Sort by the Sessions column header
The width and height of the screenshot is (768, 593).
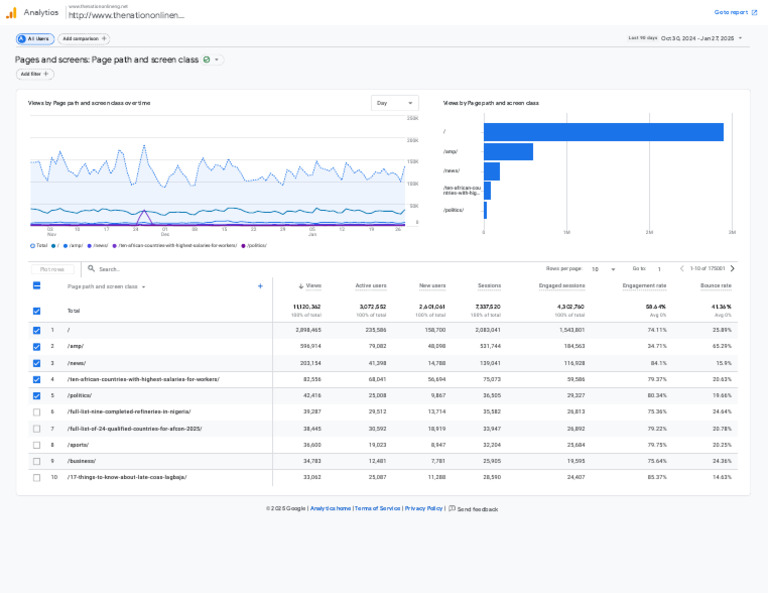click(x=489, y=285)
